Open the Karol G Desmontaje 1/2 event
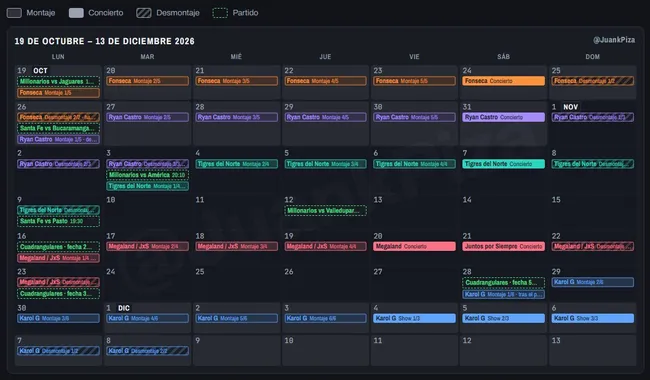The width and height of the screenshot is (650, 380). [x=58, y=351]
